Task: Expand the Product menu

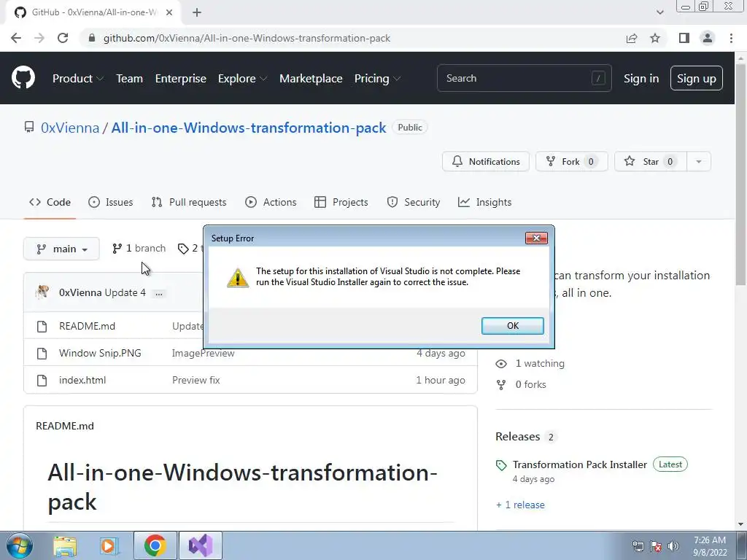Action: coord(77,79)
